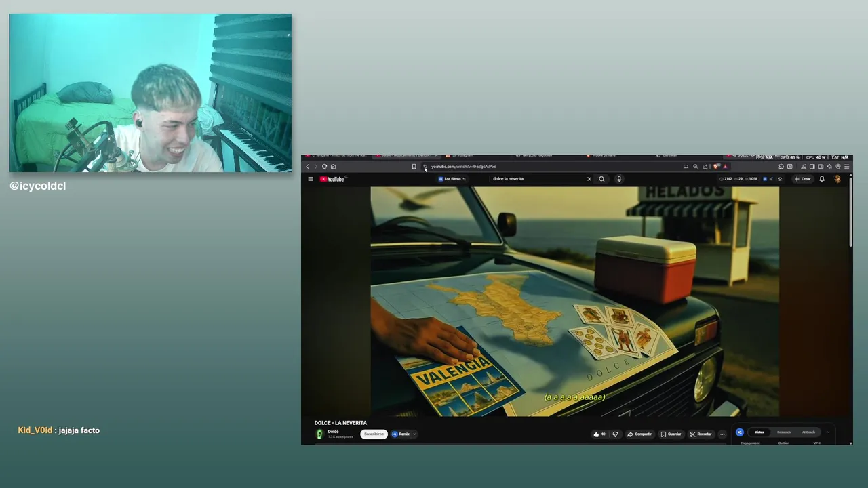Go to YouTube home via logo
This screenshot has width=868, height=488.
[332, 179]
